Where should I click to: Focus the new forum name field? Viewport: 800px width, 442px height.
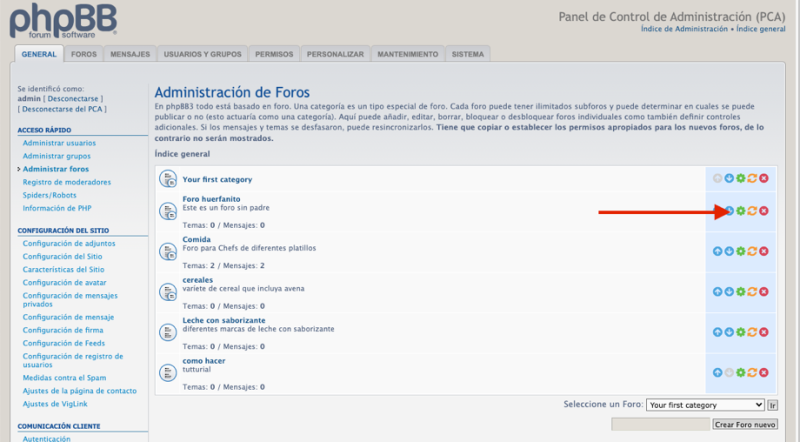tap(660, 424)
